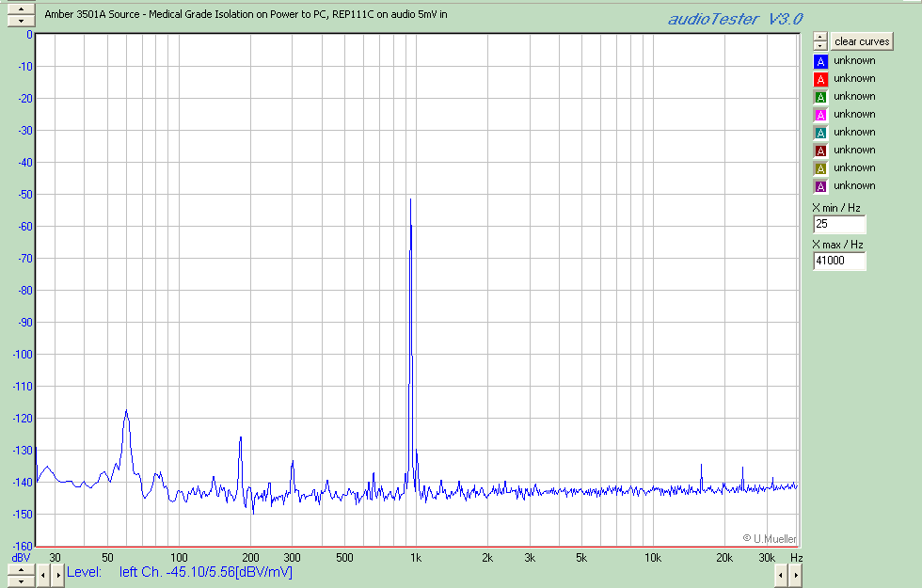Click top-left Y-axis down arrow
922x588 pixels.
21,21
